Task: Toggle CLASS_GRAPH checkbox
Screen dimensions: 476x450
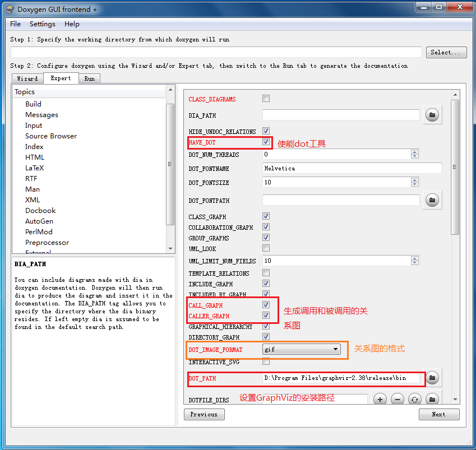Action: tap(266, 216)
